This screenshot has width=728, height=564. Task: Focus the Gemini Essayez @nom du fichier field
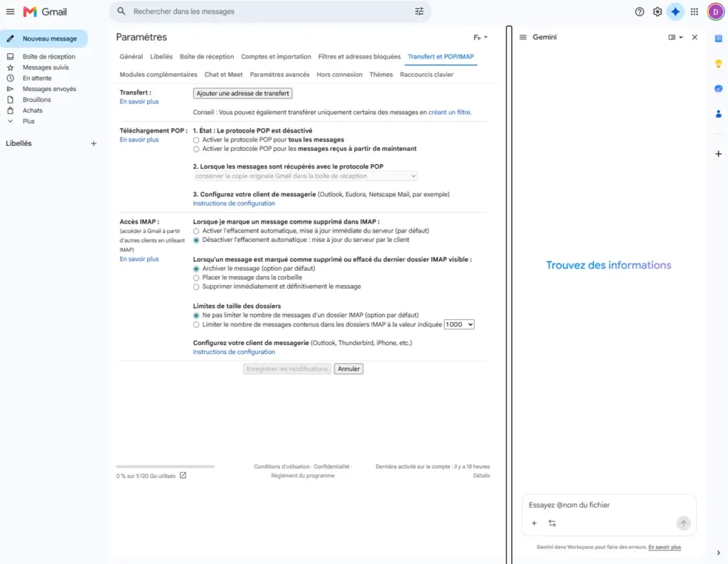coord(609,505)
